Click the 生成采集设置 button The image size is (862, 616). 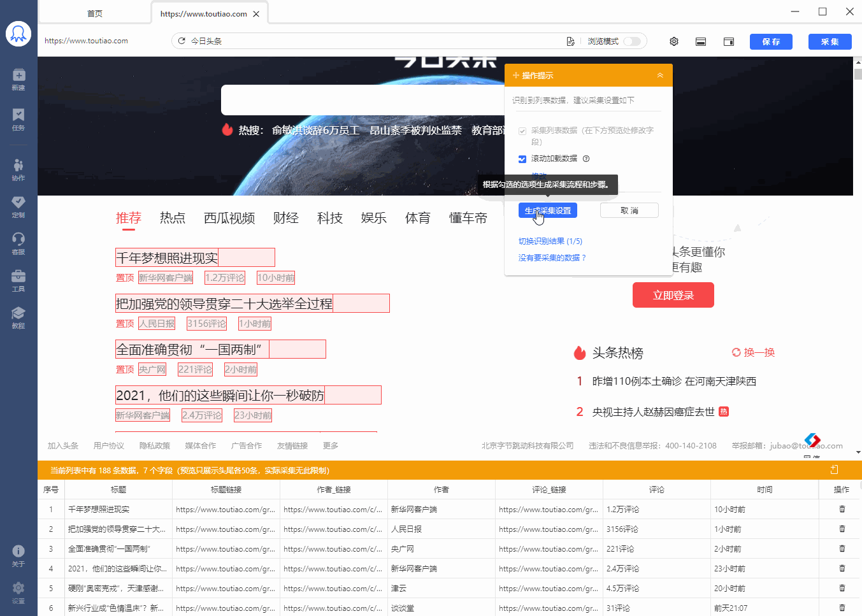point(548,210)
